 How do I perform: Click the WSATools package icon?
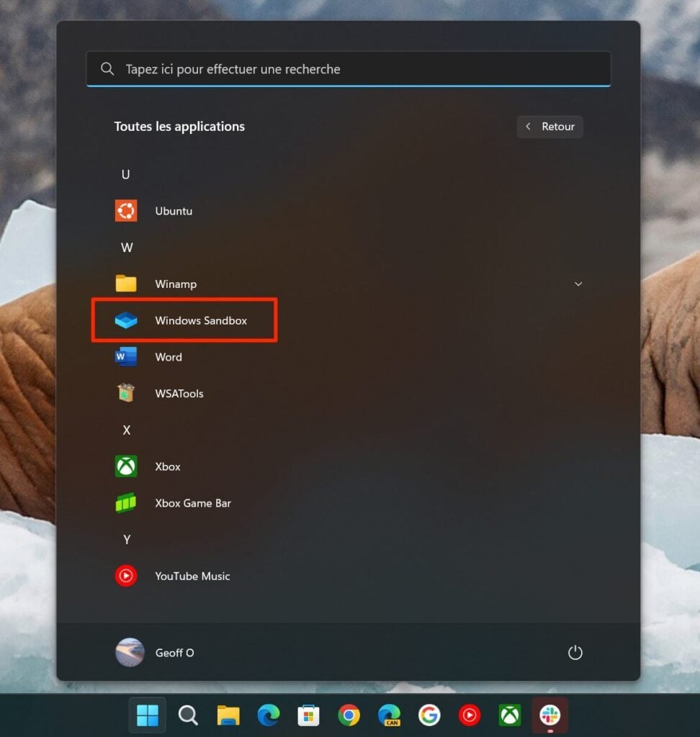pos(126,393)
